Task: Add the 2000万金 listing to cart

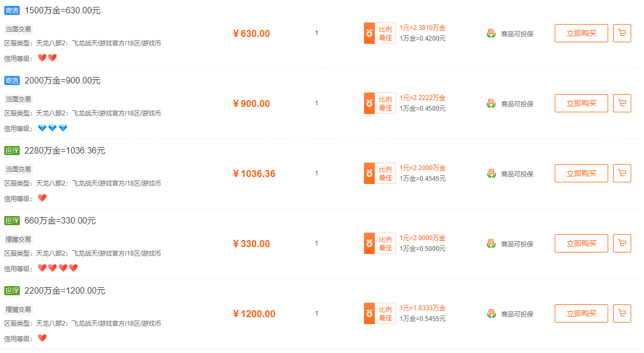Action: click(x=622, y=103)
